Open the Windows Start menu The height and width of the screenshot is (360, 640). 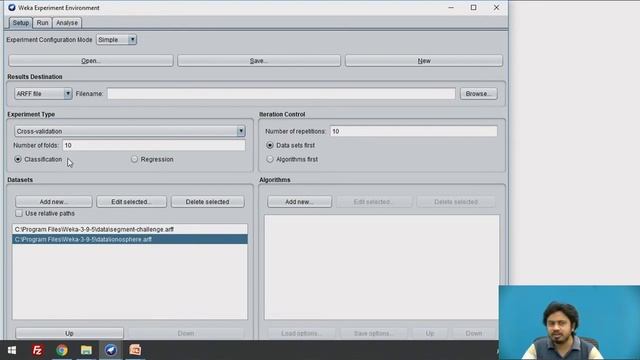(12, 350)
